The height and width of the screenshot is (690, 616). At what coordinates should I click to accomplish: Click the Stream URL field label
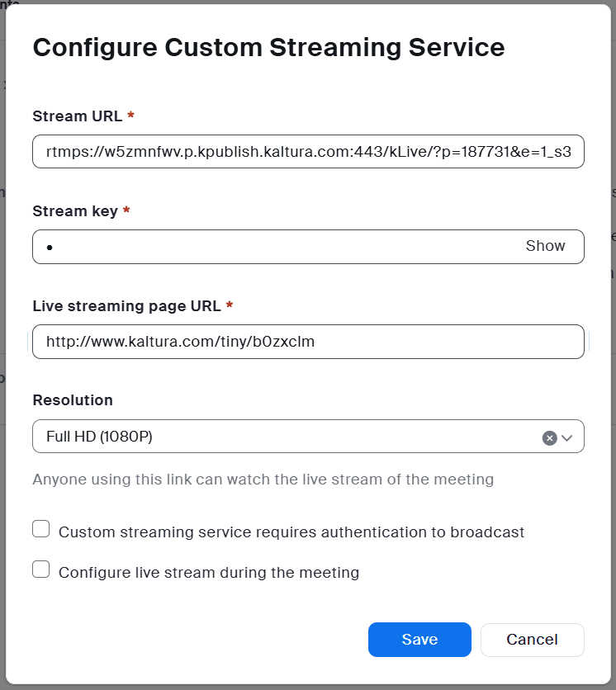[x=77, y=116]
